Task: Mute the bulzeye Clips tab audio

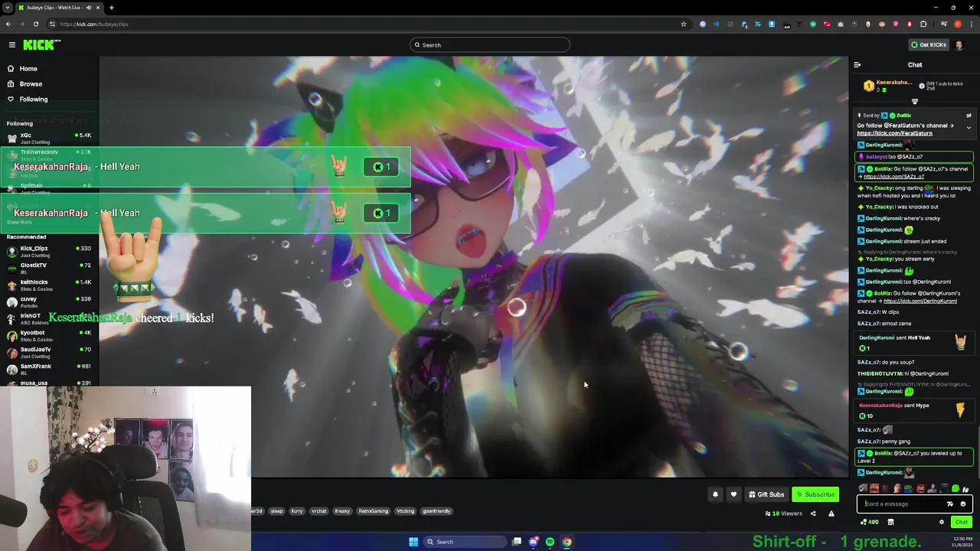Action: click(x=88, y=8)
